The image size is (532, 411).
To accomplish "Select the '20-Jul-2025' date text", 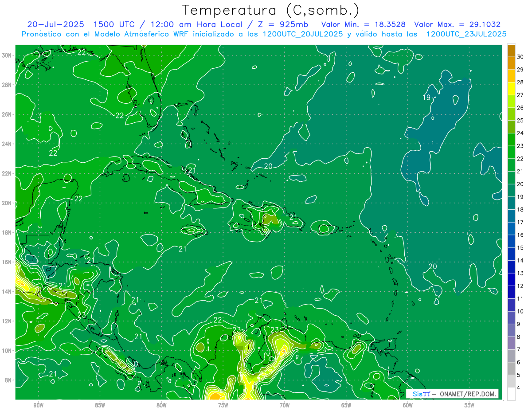I will pyautogui.click(x=56, y=24).
